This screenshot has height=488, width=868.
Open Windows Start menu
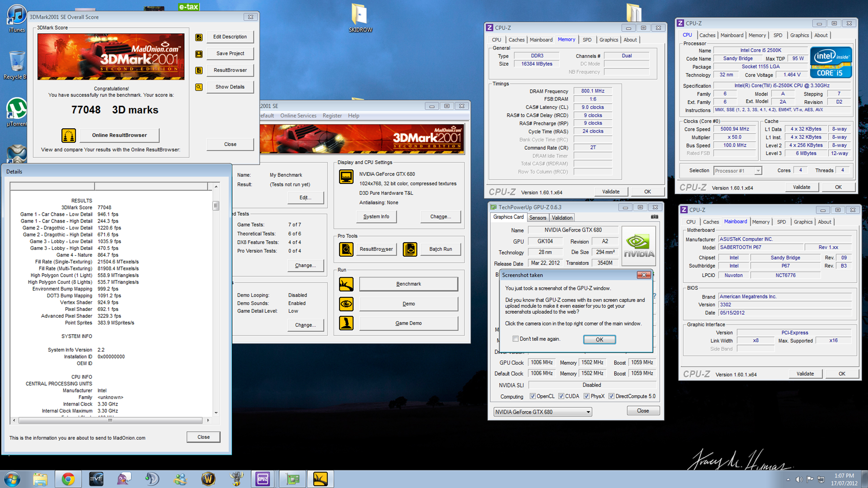[x=12, y=479]
